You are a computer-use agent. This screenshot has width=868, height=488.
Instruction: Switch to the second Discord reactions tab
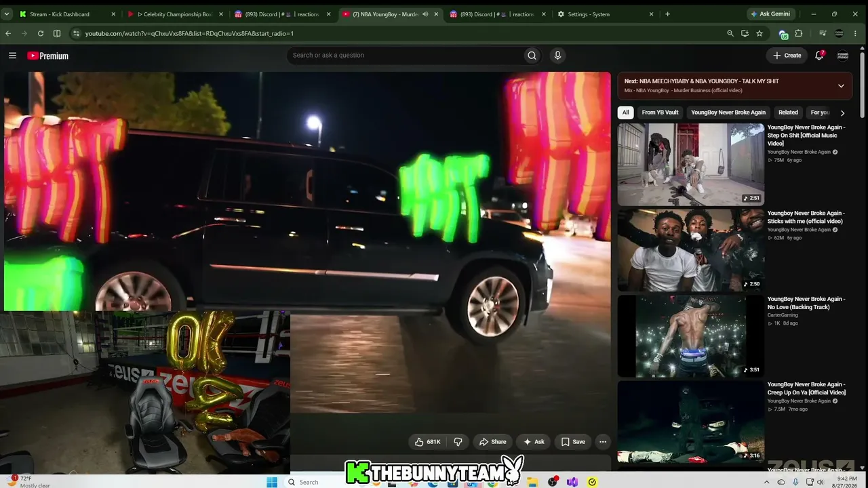pyautogui.click(x=497, y=14)
